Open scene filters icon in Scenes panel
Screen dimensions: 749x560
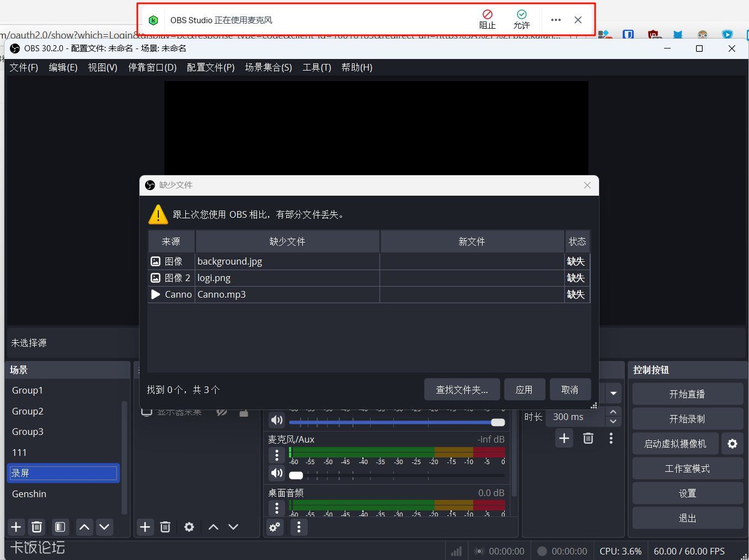pos(60,527)
